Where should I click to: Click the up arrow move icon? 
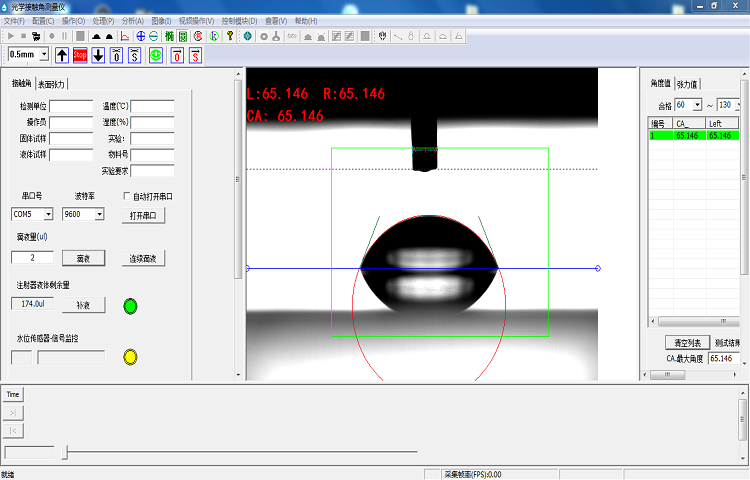pos(62,55)
